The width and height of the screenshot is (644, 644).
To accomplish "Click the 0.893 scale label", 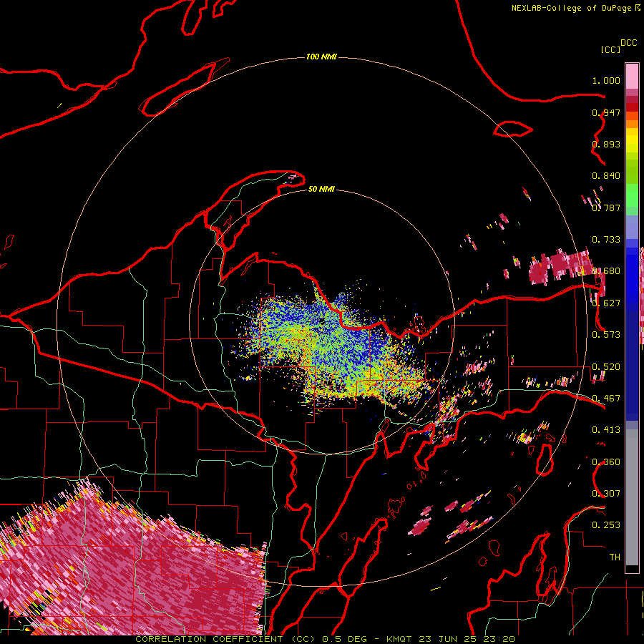I will 606,144.
